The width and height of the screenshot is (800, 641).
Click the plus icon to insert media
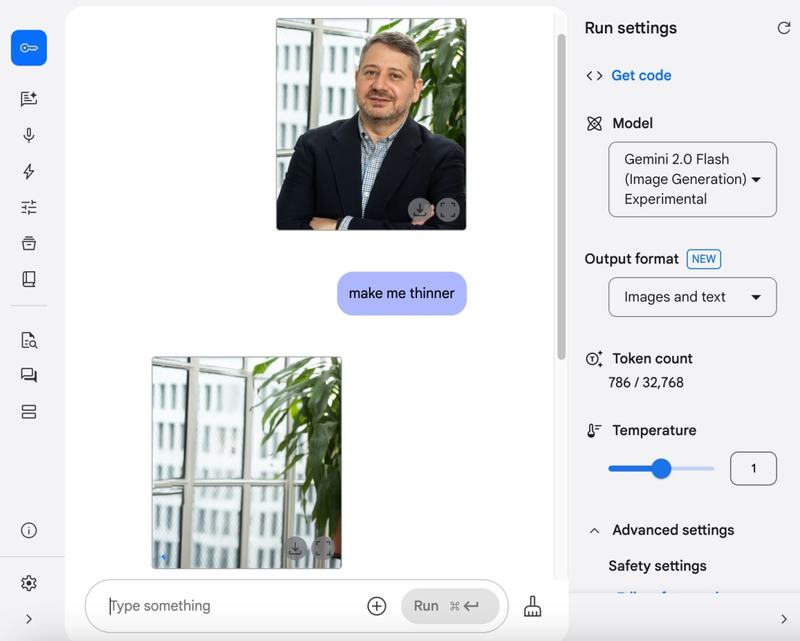click(377, 606)
